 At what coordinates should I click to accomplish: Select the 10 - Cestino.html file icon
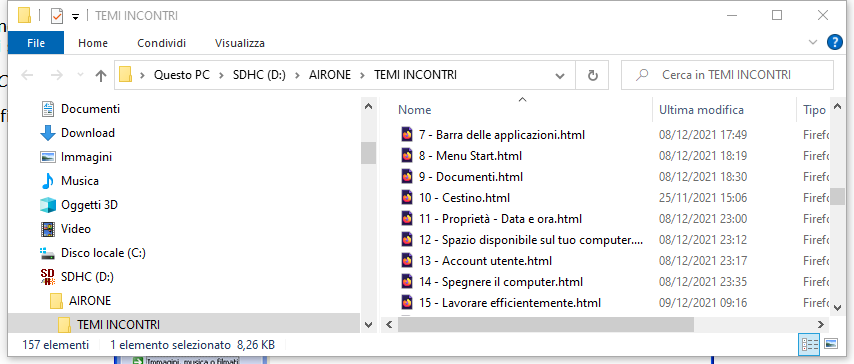pyautogui.click(x=407, y=198)
